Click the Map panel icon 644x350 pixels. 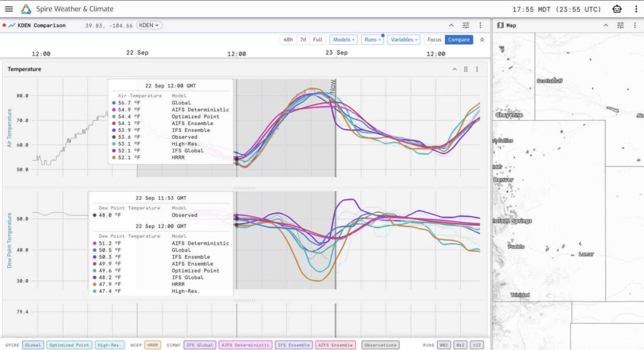(x=500, y=25)
